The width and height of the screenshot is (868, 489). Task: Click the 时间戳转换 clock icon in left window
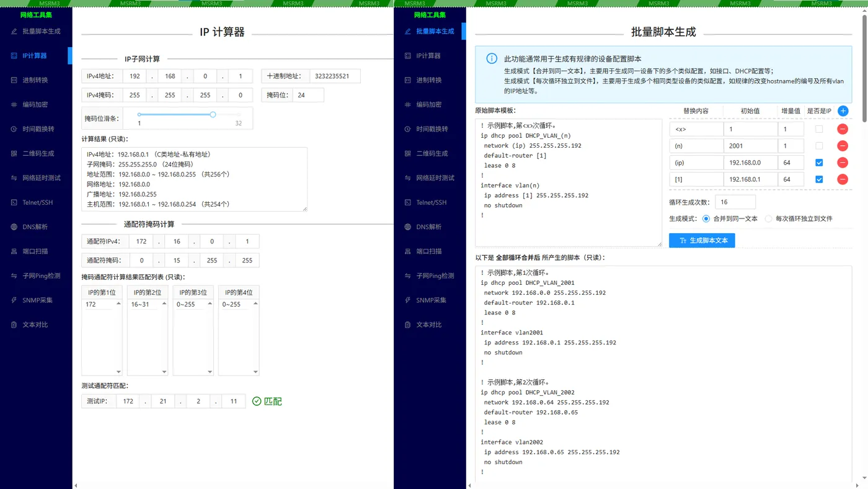(14, 129)
